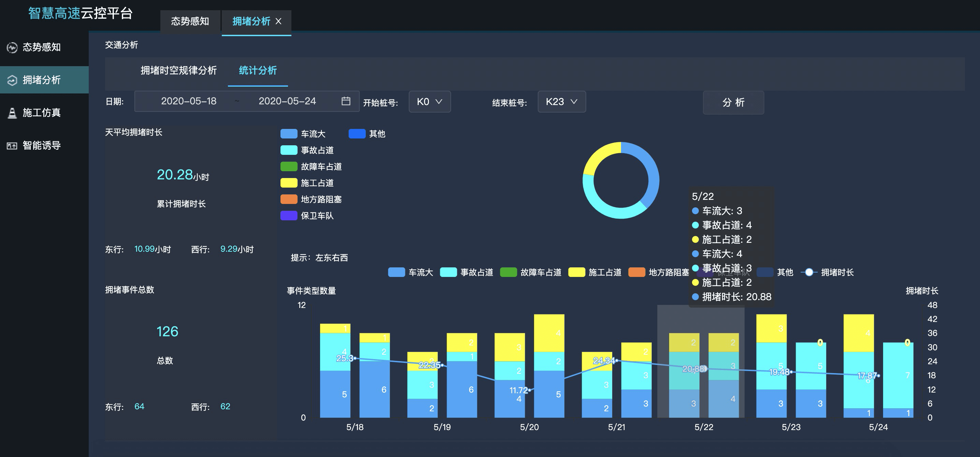Toggle 保卫车队 in the donut chart legend
The height and width of the screenshot is (457, 980).
[307, 216]
